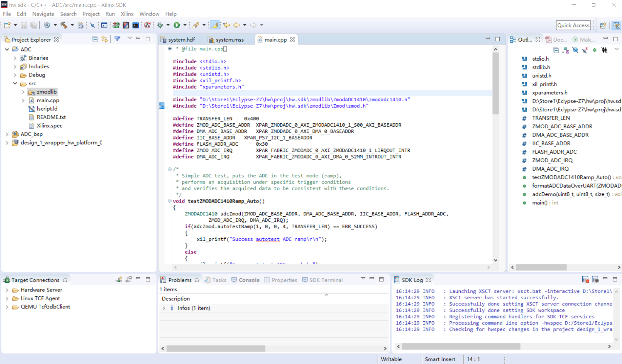Open the Xilinx menu
The image size is (622, 364).
pyautogui.click(x=127, y=14)
